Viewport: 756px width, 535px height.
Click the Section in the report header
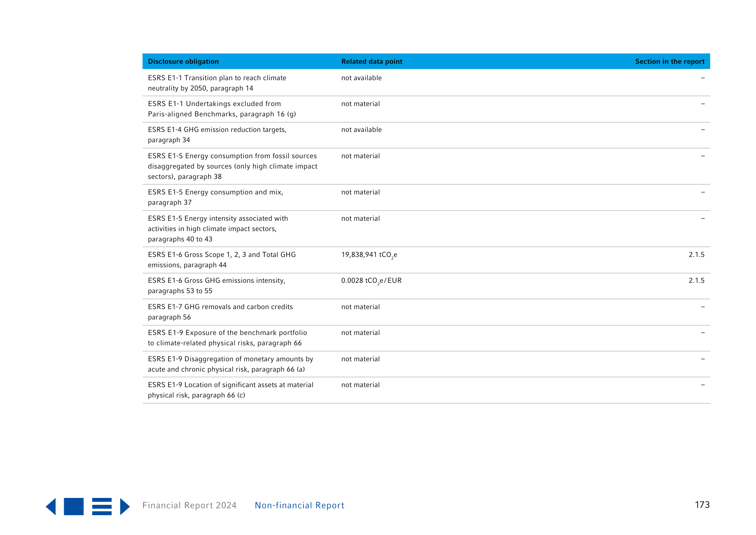(670, 61)
